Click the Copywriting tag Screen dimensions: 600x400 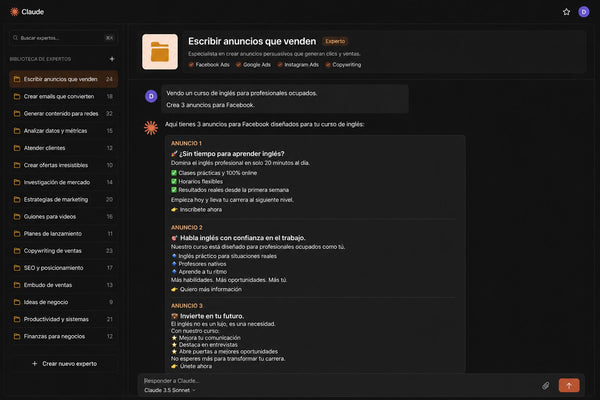343,65
